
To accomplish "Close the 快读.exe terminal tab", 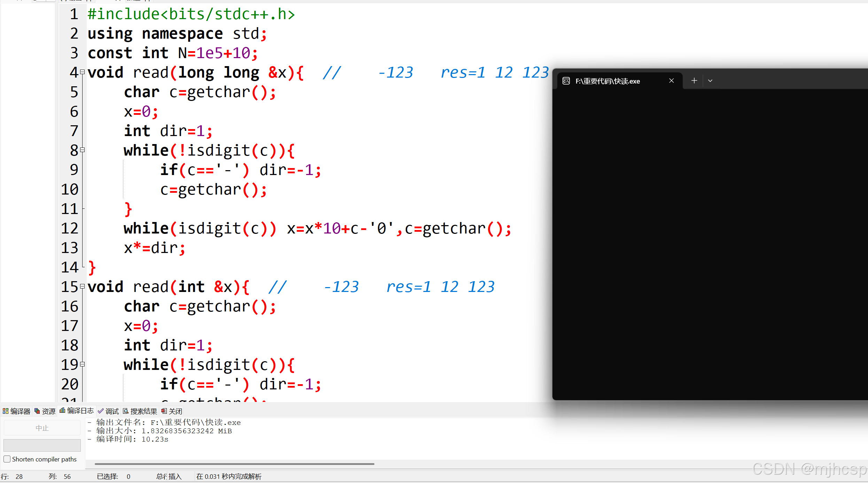I will coord(672,81).
